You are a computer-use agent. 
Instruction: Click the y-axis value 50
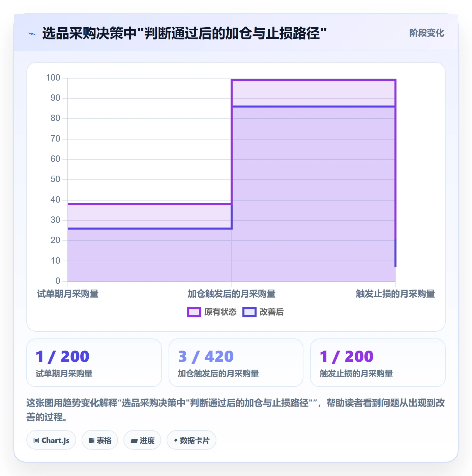tap(55, 179)
